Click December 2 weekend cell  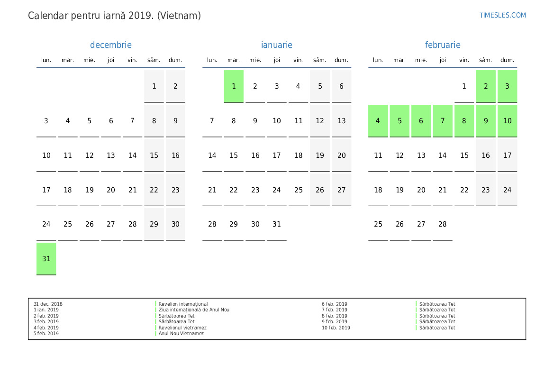(x=176, y=86)
